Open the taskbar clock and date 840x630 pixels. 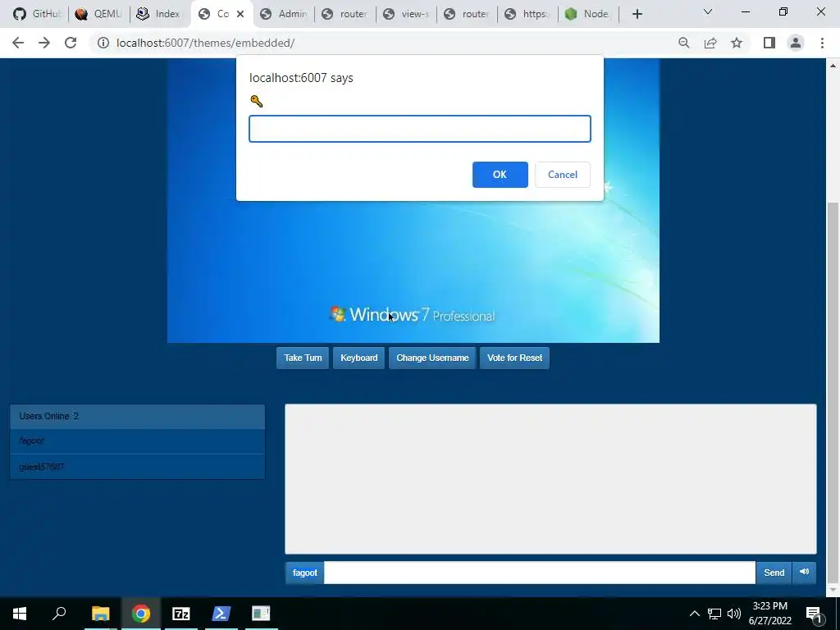(769, 614)
